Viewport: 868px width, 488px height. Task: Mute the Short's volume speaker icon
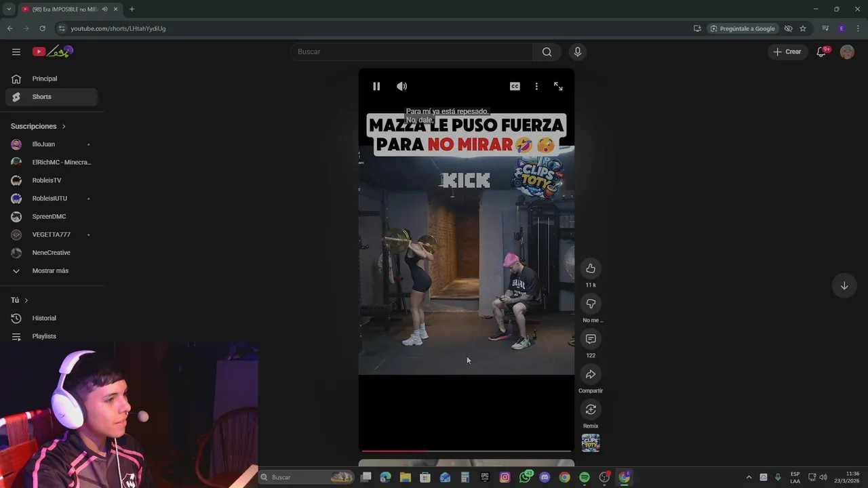tap(402, 86)
